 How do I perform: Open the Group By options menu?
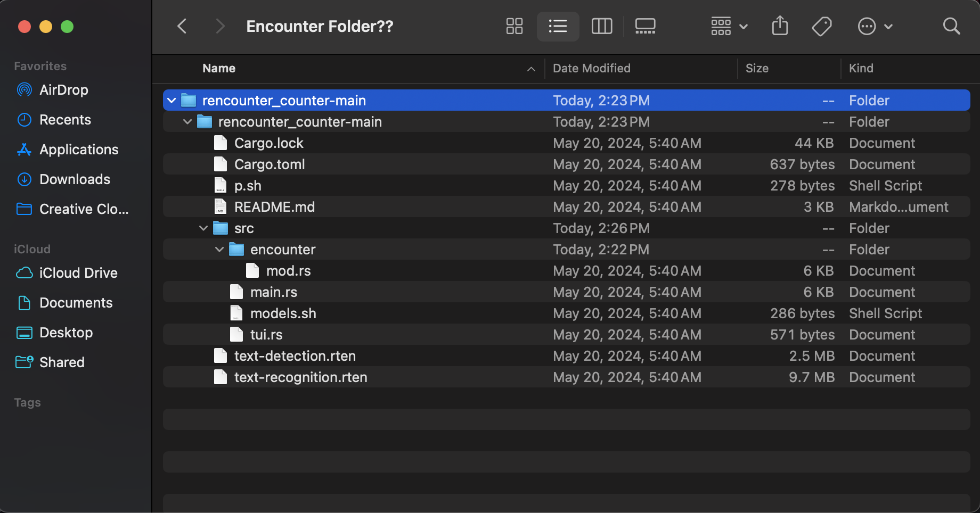pyautogui.click(x=729, y=26)
